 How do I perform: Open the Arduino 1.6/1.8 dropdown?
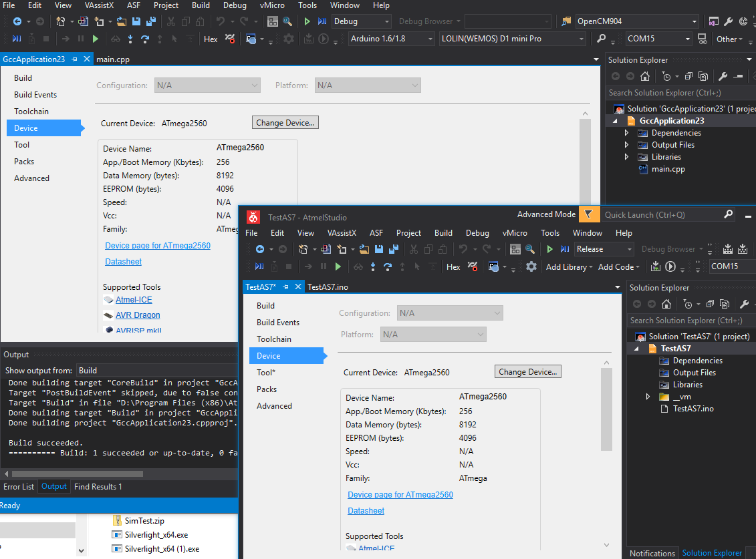(392, 39)
